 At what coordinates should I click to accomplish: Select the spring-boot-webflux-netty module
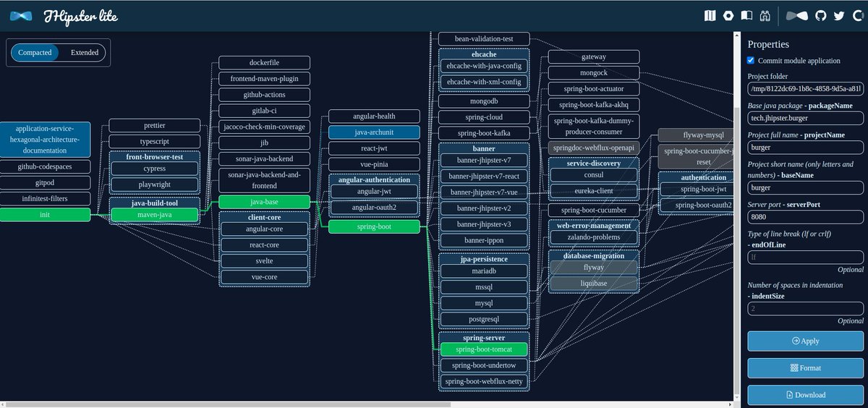tap(484, 381)
